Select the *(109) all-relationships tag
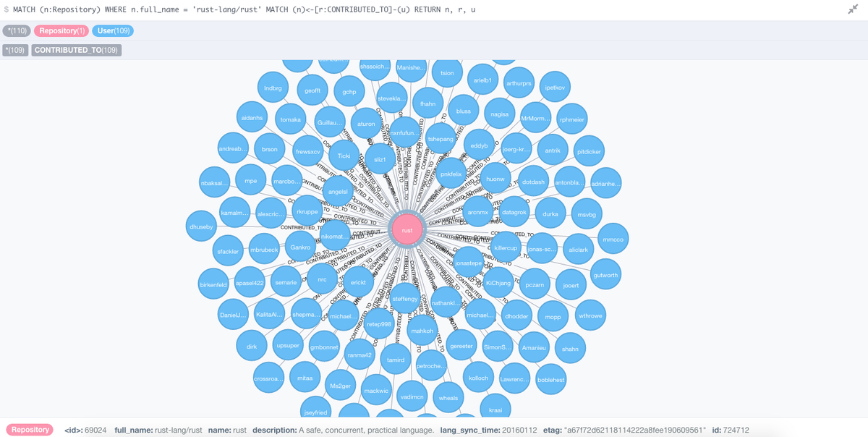 (x=15, y=51)
